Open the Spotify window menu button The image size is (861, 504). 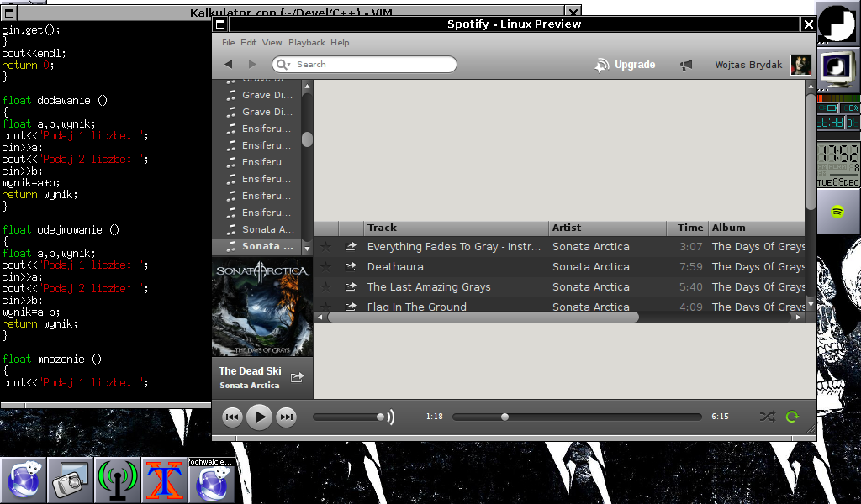[220, 24]
